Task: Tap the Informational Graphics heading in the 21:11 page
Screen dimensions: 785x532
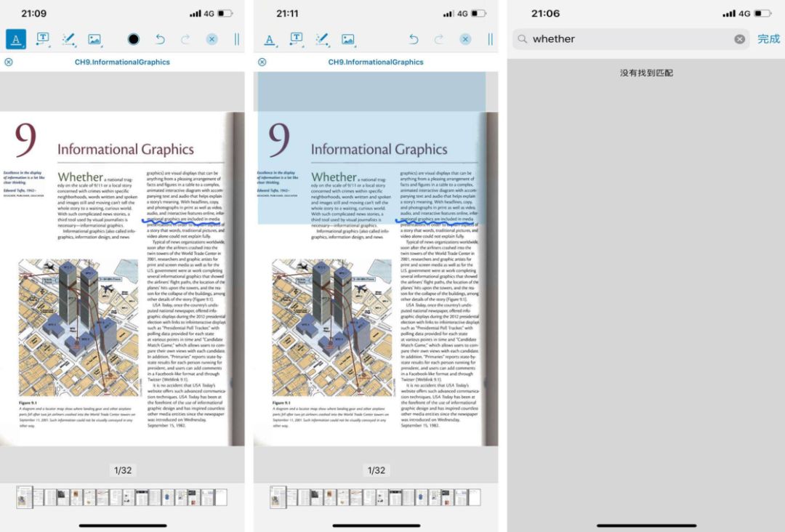Action: (x=379, y=149)
